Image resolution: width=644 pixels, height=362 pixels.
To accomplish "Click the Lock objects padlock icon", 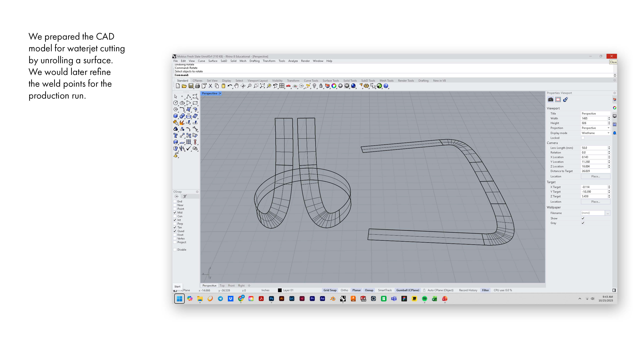I will pos(321,86).
